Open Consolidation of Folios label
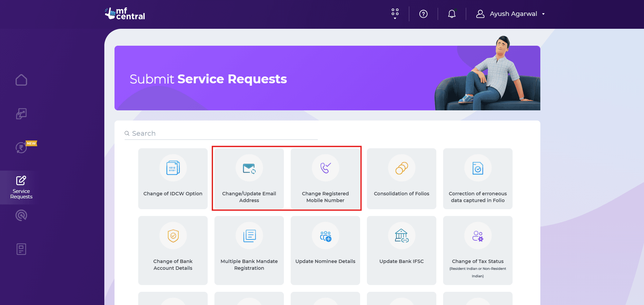The width and height of the screenshot is (644, 305). pyautogui.click(x=401, y=194)
